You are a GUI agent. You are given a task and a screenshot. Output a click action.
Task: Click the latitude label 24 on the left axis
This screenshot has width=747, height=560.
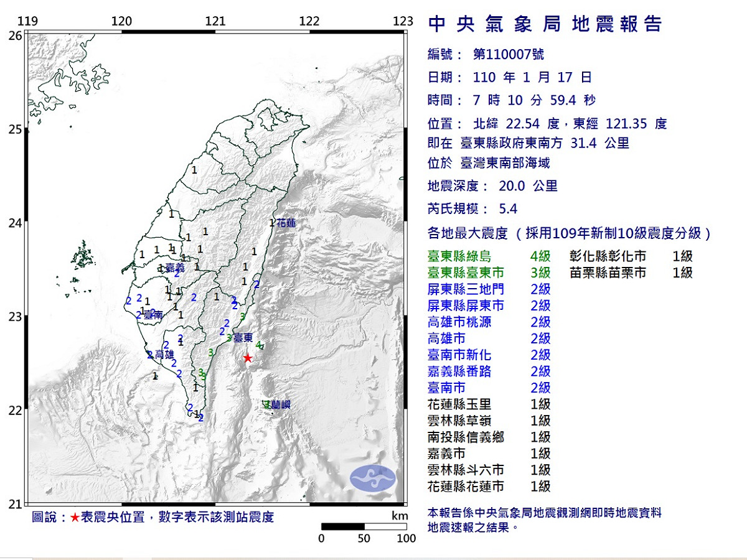[x=16, y=223]
